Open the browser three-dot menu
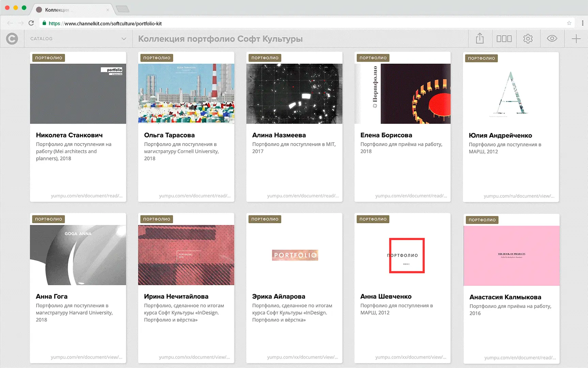 tap(583, 23)
